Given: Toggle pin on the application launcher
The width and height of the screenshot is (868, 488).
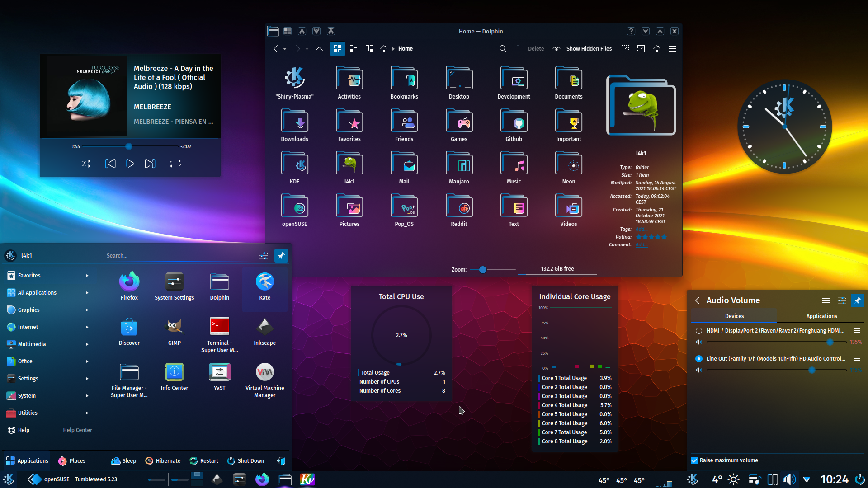Looking at the screenshot, I should pos(281,256).
